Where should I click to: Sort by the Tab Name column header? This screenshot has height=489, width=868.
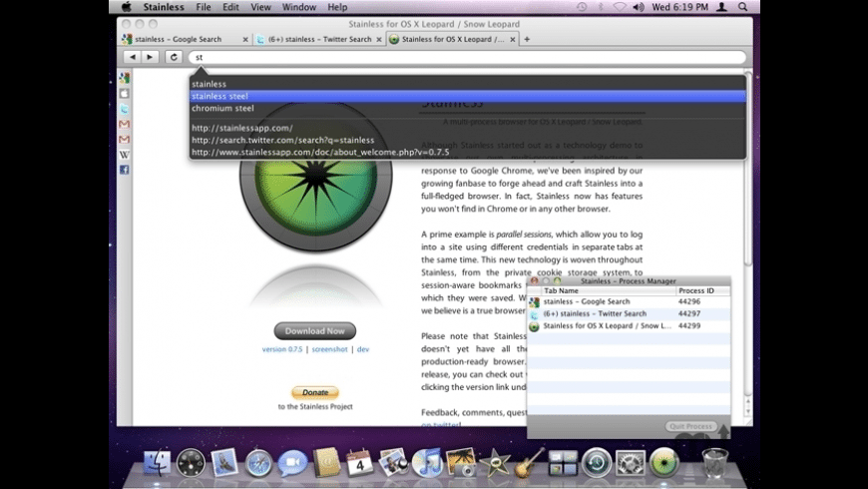coord(609,290)
